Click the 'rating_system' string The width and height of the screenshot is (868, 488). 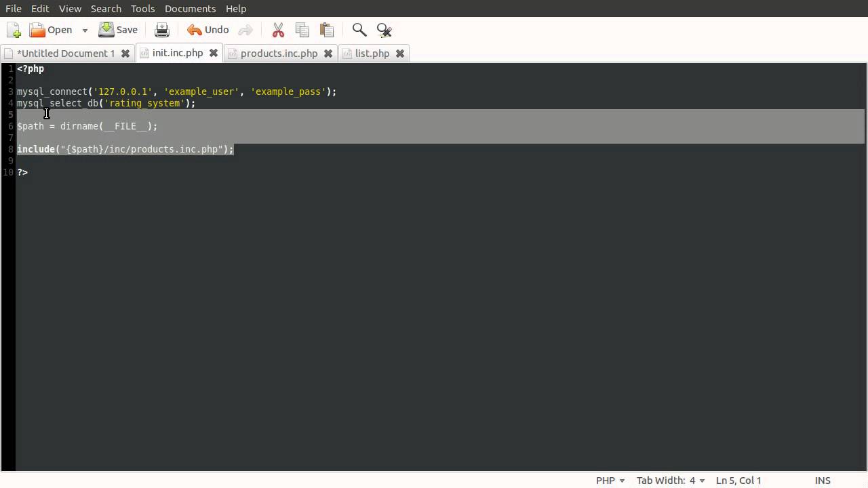144,103
